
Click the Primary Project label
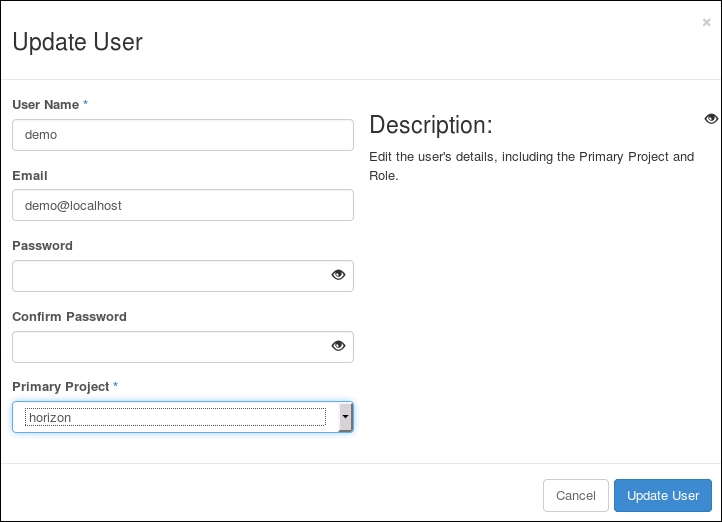coord(60,386)
